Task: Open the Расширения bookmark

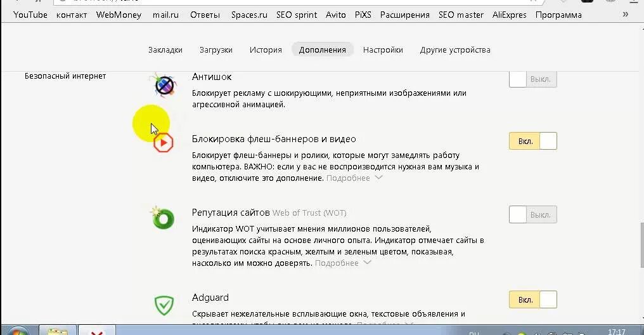Action: pyautogui.click(x=404, y=15)
